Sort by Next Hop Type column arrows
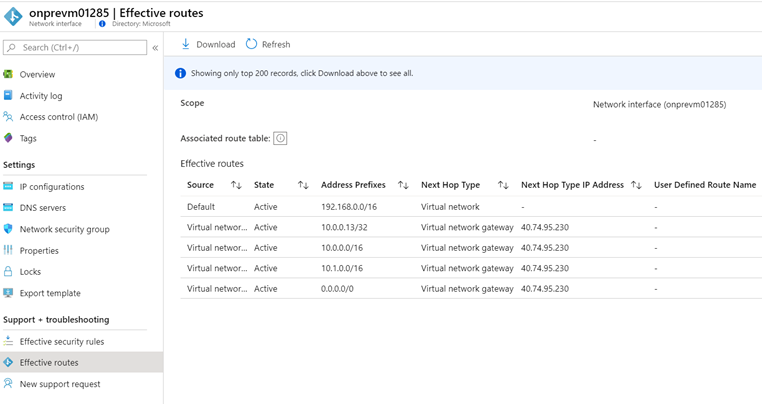This screenshot has height=404, width=762. [503, 185]
